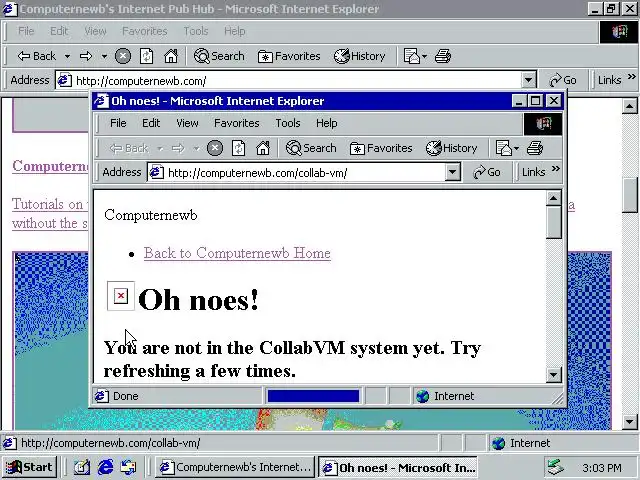Follow Back to Computernewb Home link
Viewport: 640px width, 480px height.
click(x=237, y=253)
